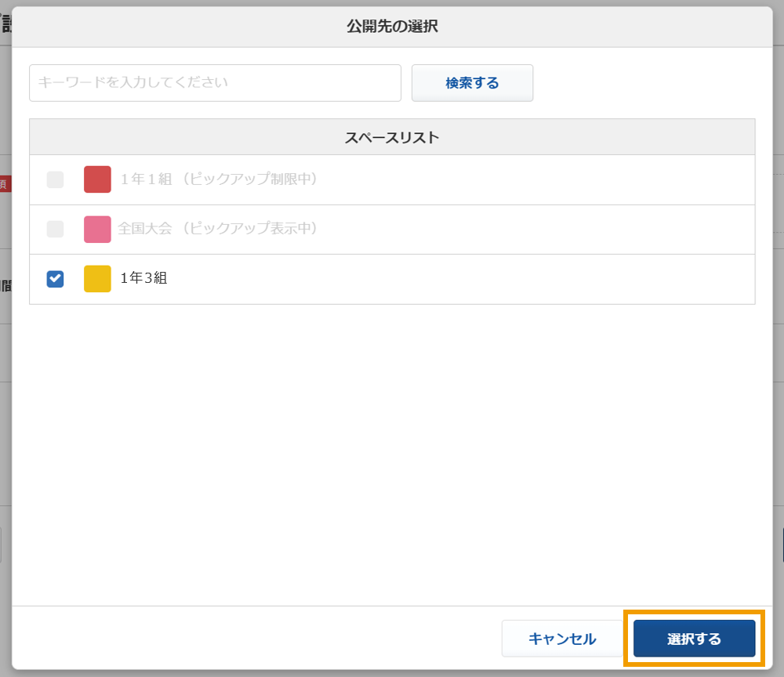Toggle the disabled checkbox for 全国大会
The width and height of the screenshot is (784, 677).
[55, 229]
